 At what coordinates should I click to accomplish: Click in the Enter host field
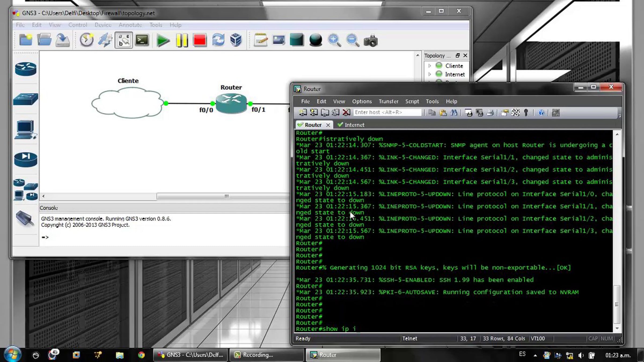[387, 112]
